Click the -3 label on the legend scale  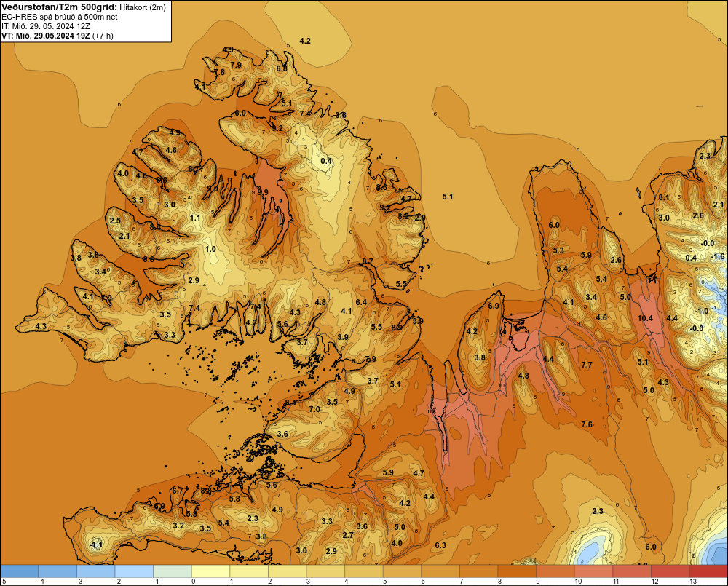coord(79,582)
